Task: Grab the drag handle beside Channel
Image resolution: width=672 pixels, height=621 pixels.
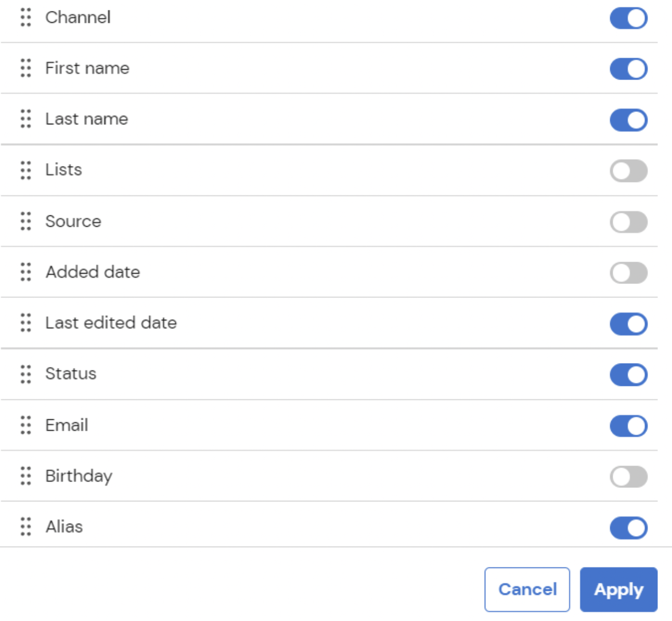Action: 25,17
